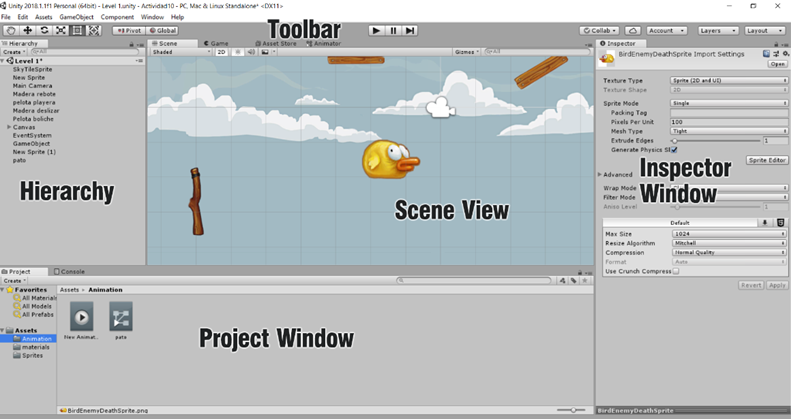Select the combined Transform tool
The width and height of the screenshot is (791, 419).
[x=94, y=31]
